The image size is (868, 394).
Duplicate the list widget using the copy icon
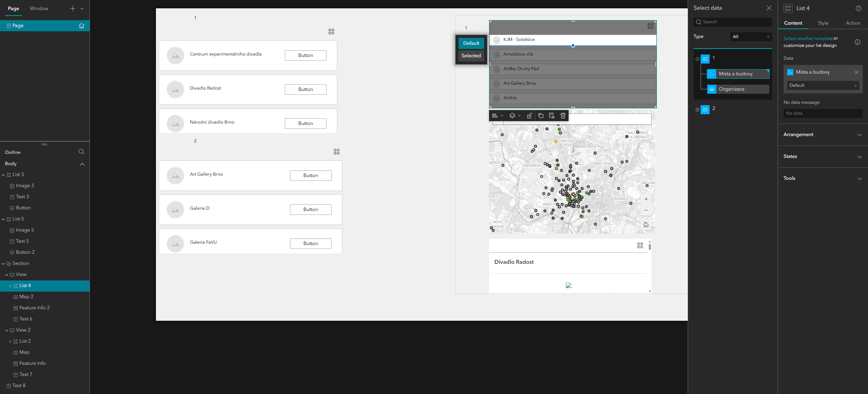click(541, 116)
